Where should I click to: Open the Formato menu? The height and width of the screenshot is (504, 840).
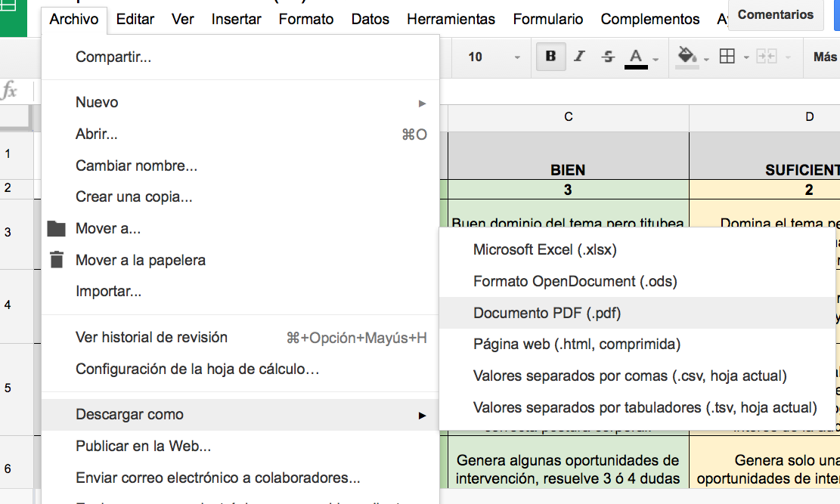[306, 20]
